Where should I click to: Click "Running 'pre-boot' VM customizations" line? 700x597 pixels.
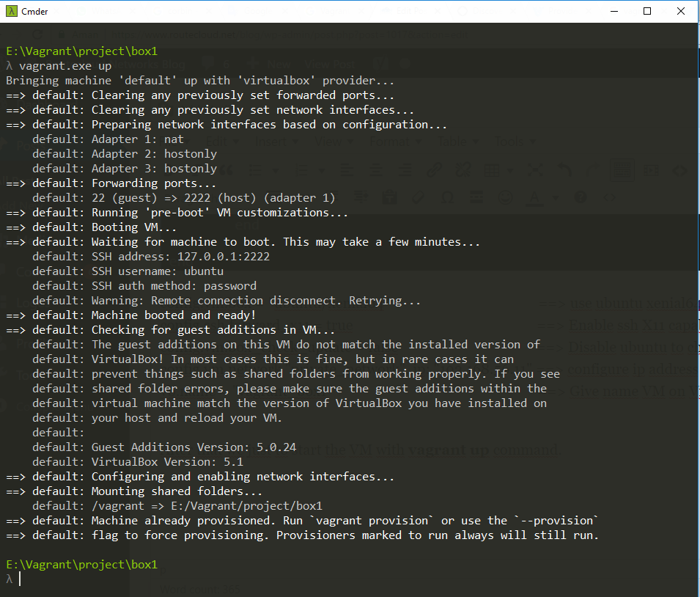[x=177, y=213]
